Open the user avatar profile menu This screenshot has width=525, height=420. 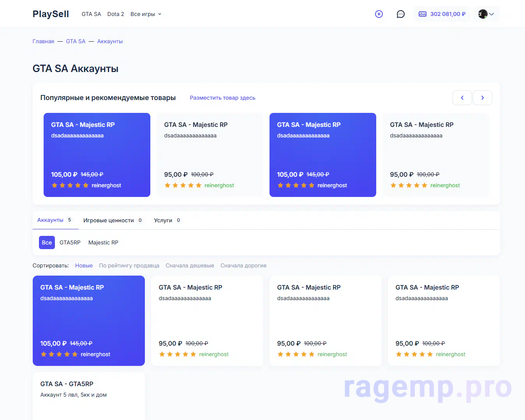[x=486, y=14]
